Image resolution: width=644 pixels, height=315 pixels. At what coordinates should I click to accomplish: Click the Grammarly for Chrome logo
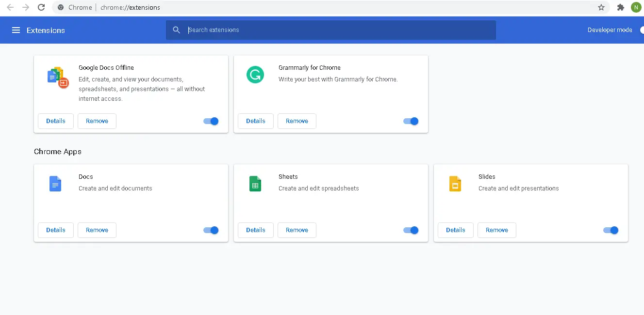click(255, 75)
